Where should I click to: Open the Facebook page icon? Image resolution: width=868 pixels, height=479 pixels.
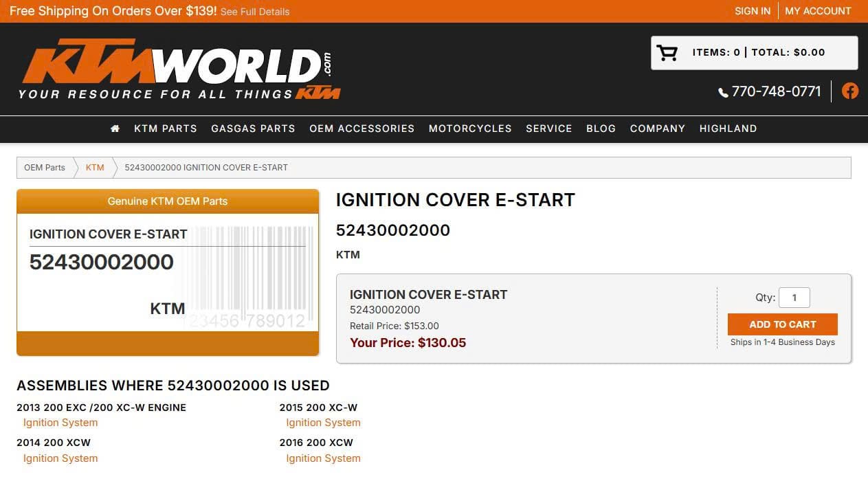point(850,91)
